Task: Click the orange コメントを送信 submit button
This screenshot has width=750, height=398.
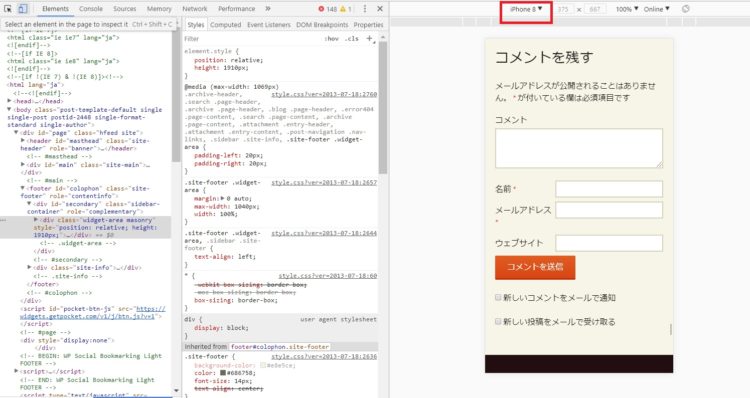Action: 535,267
